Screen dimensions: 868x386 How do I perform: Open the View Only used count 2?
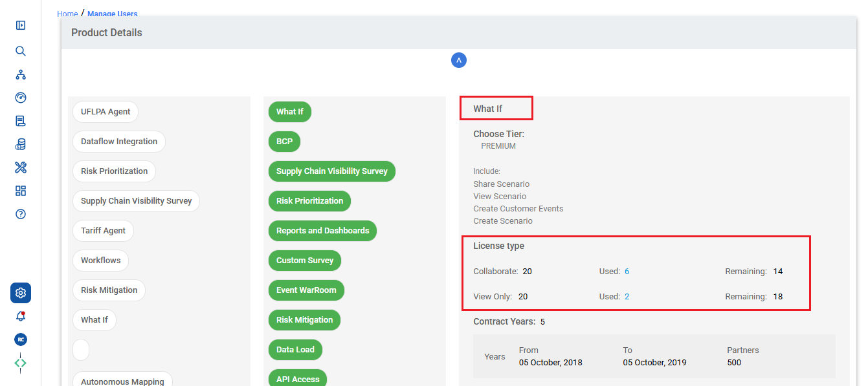(x=627, y=297)
